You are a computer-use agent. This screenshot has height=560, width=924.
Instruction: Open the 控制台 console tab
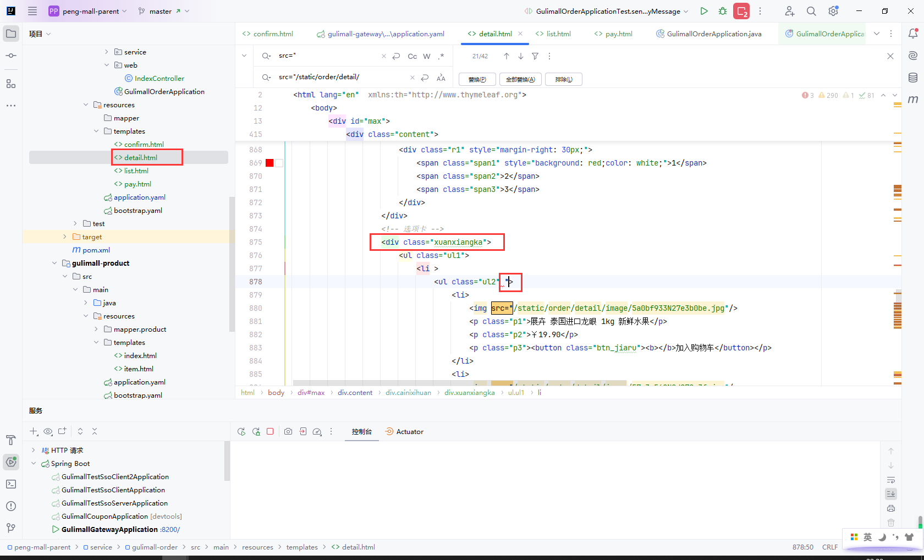pos(362,432)
